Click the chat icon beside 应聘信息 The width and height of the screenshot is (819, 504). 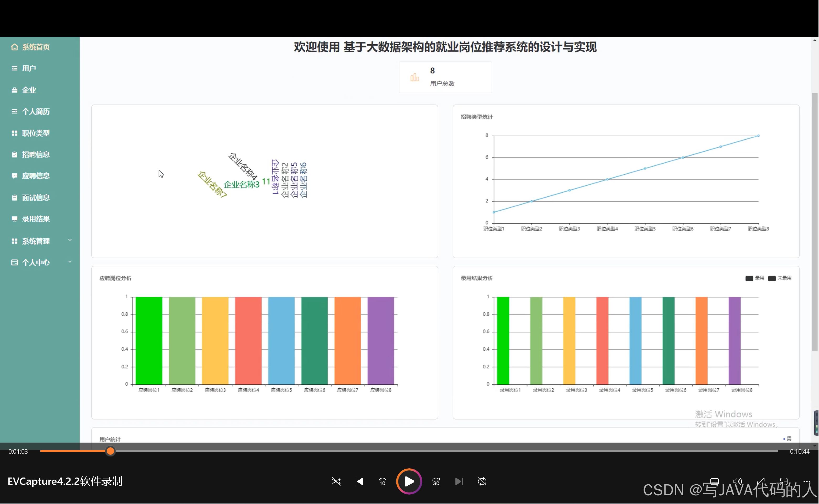coord(14,176)
